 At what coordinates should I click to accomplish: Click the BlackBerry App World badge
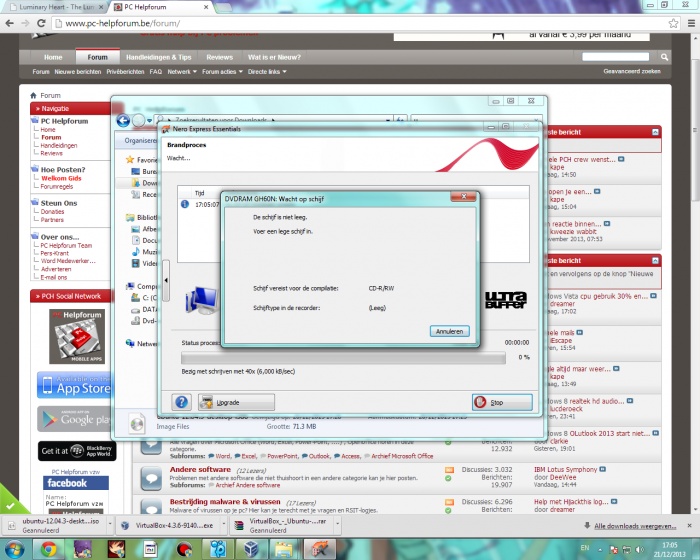coord(77,451)
